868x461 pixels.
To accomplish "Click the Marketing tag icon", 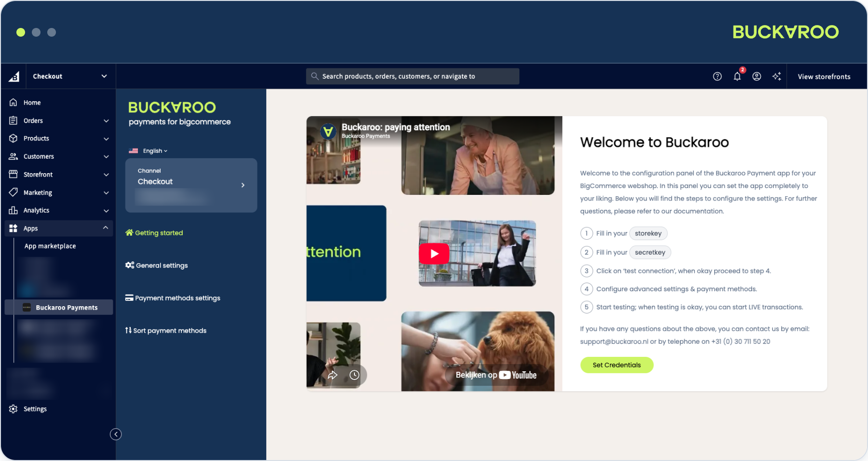I will click(14, 192).
